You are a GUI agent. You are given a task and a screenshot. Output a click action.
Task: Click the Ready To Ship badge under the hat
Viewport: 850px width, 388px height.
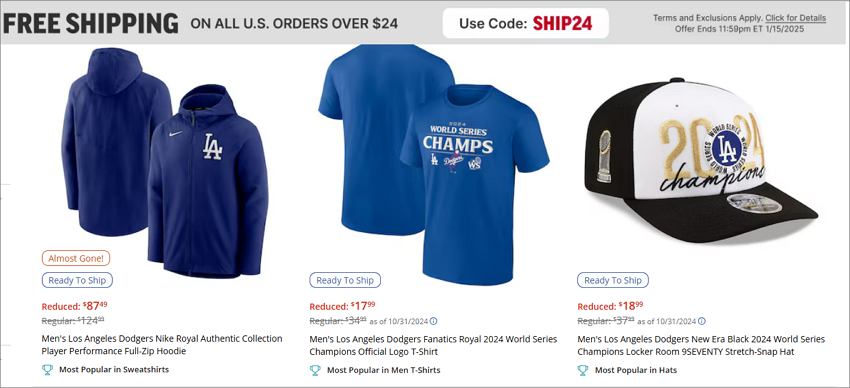613,280
